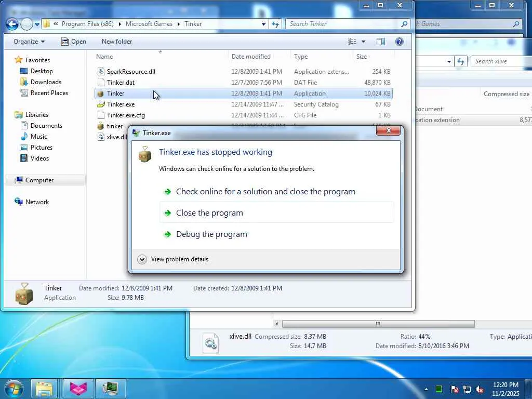
Task: Open the pink fox taskbar application
Action: coord(78,389)
